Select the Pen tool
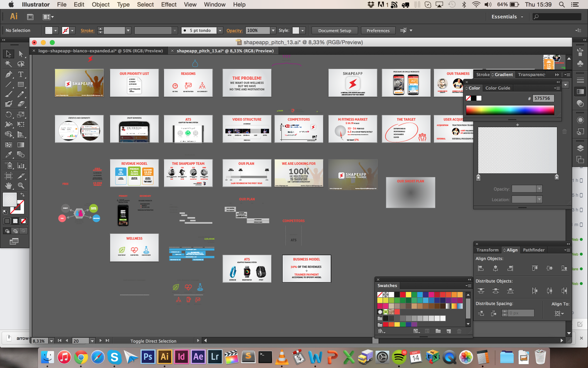This screenshot has width=588, height=368. click(8, 75)
